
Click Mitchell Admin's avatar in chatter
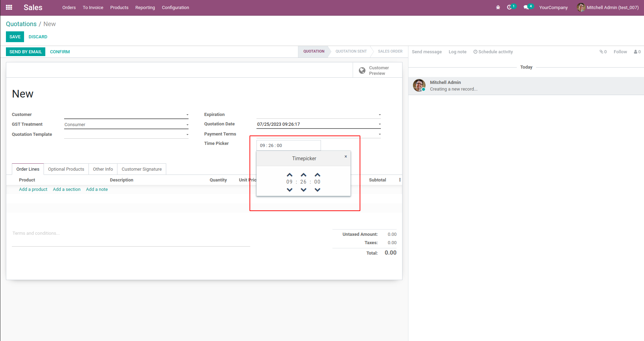[419, 85]
